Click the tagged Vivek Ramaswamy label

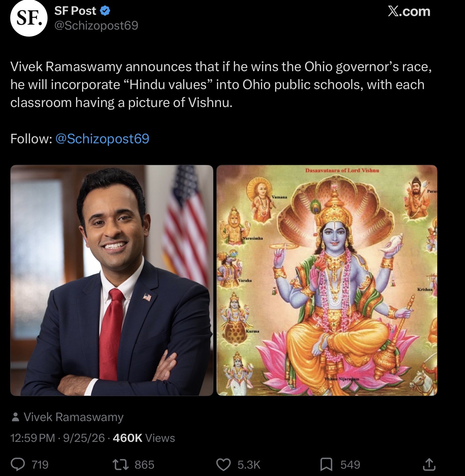(74, 417)
